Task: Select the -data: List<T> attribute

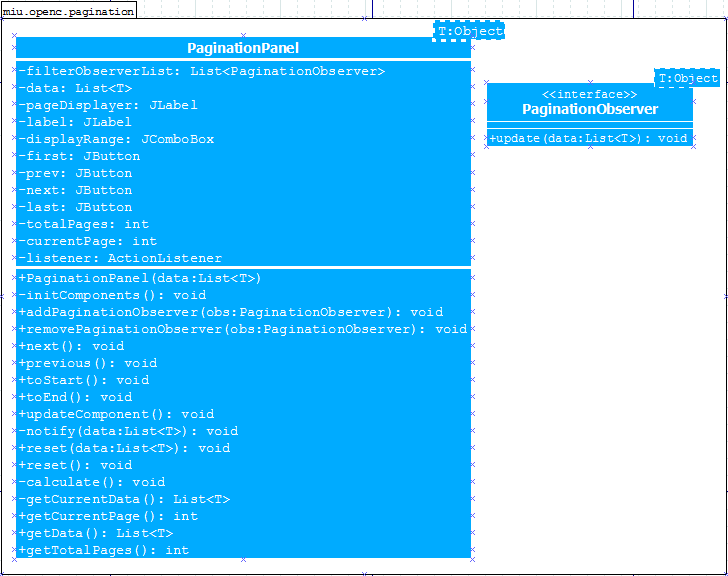Action: click(75, 88)
